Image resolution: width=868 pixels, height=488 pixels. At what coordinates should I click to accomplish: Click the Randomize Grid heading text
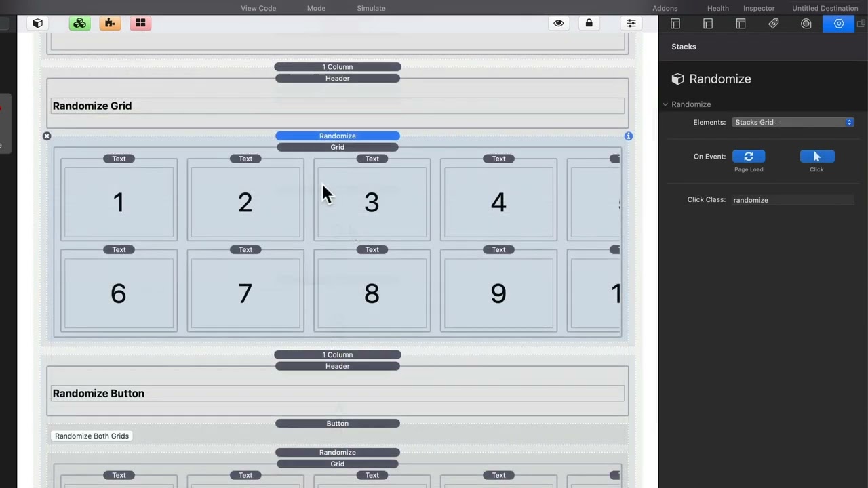coord(92,106)
